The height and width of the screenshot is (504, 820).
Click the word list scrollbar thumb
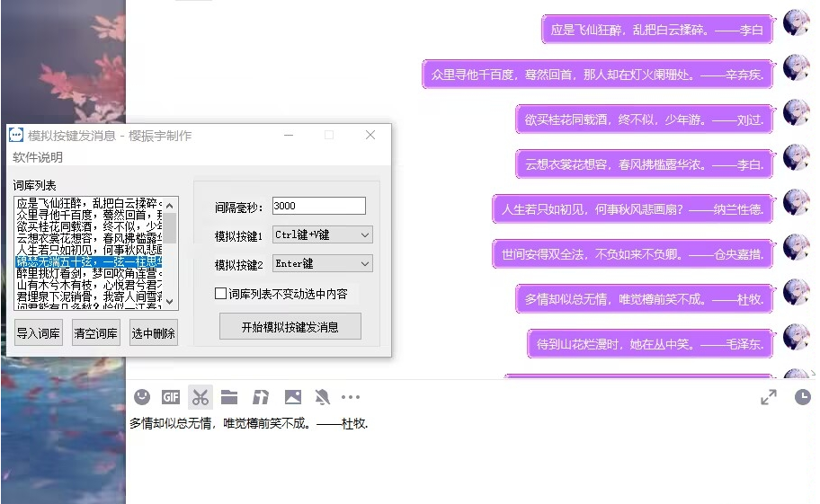point(169,227)
